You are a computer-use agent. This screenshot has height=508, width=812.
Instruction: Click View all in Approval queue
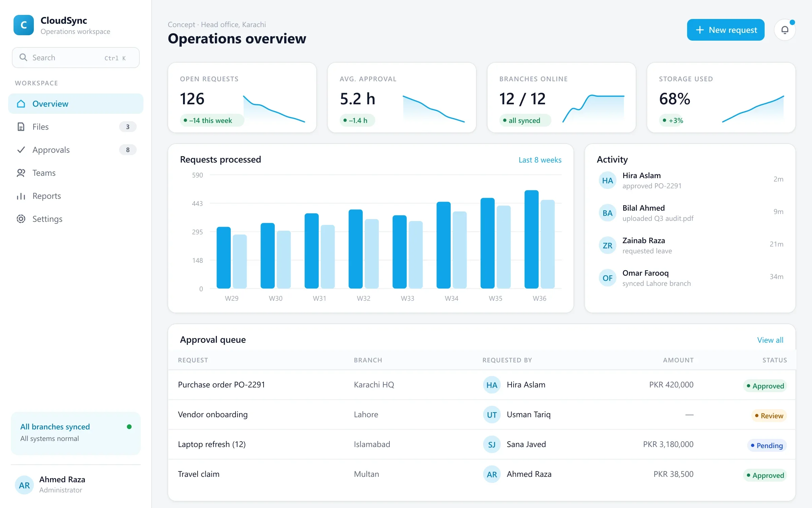[770, 340]
